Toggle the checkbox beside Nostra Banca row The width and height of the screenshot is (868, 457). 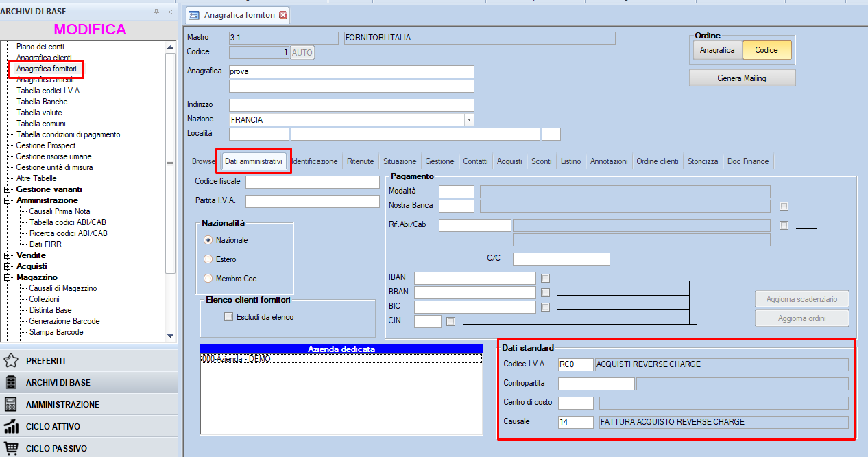[x=784, y=206]
